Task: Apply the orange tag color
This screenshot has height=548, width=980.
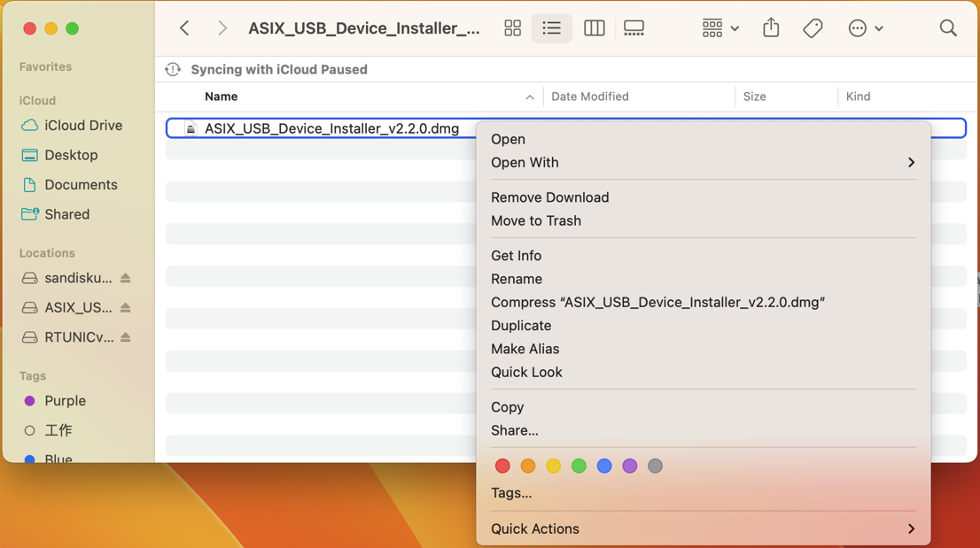Action: pyautogui.click(x=528, y=466)
